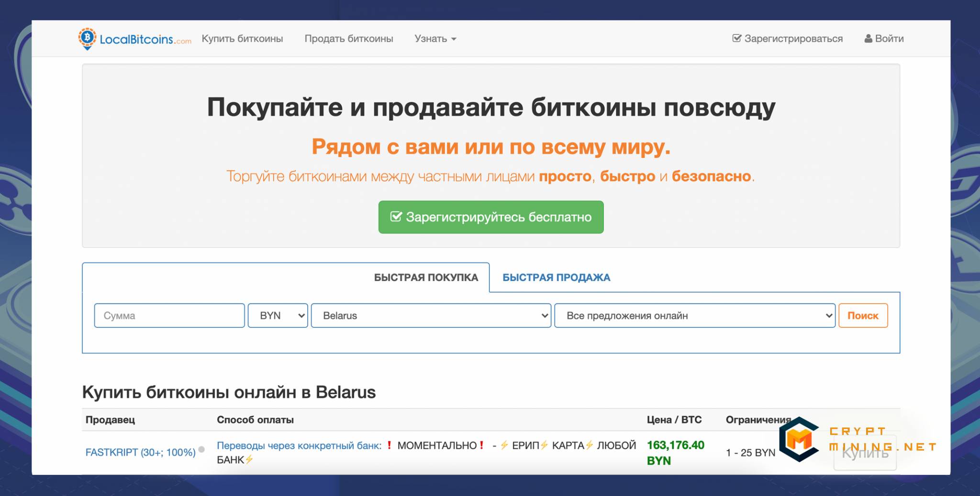
Task: Open Купить биткоины in navigation bar
Action: (x=242, y=39)
